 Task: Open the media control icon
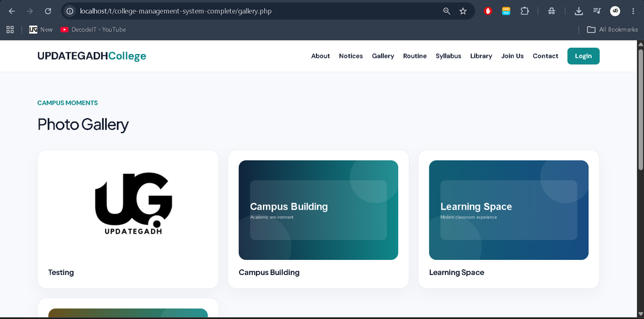click(597, 11)
